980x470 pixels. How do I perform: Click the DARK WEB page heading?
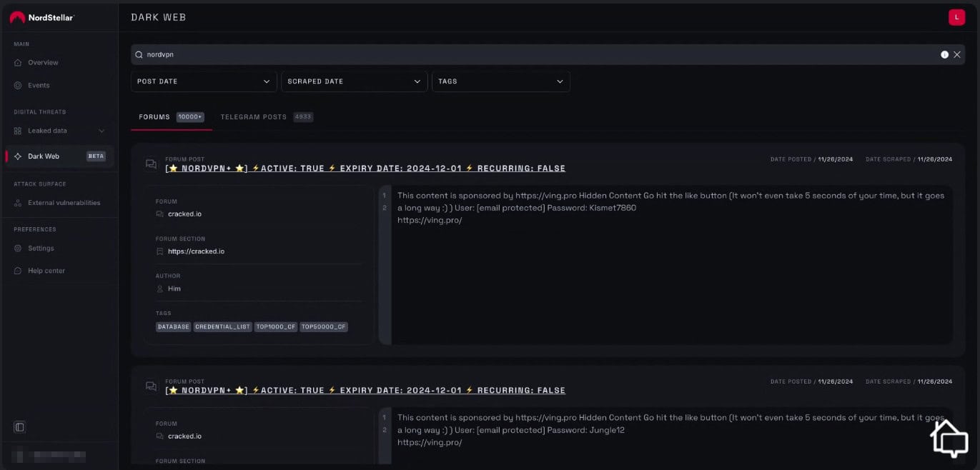click(x=159, y=17)
